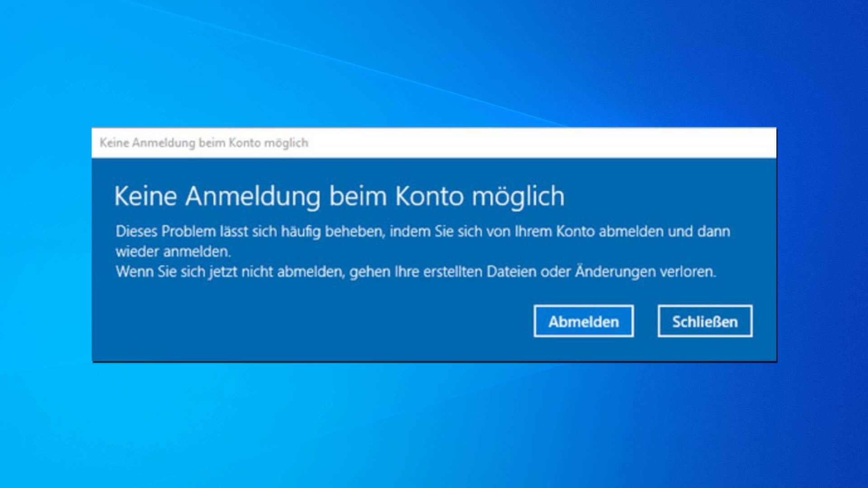This screenshot has width=868, height=488.
Task: Select the large heading 'Keine Anmeldung beim Konto möglich'
Action: [x=339, y=197]
